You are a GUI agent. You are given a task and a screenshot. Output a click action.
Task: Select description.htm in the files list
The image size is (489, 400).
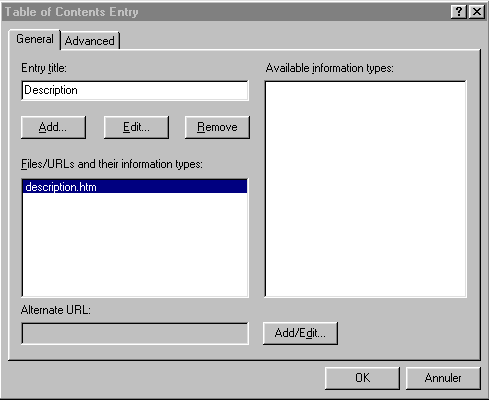pyautogui.click(x=135, y=187)
